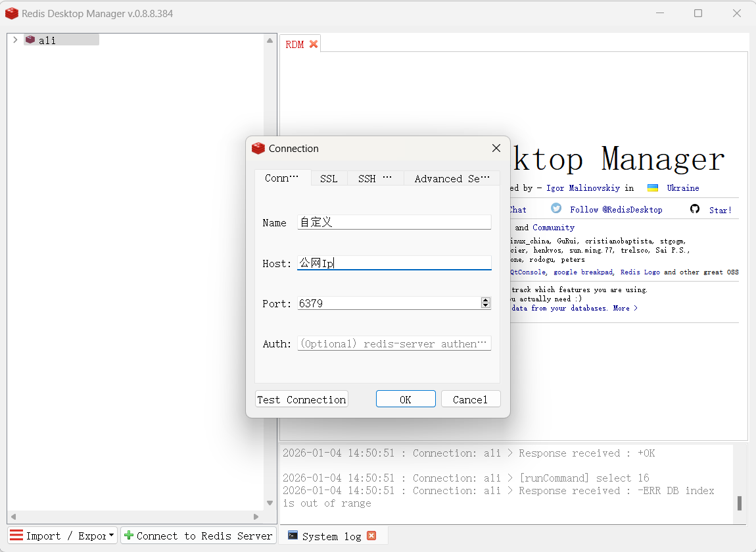Open the SSL tab in Connection dialog
Image resolution: width=756 pixels, height=552 pixels.
coord(329,178)
